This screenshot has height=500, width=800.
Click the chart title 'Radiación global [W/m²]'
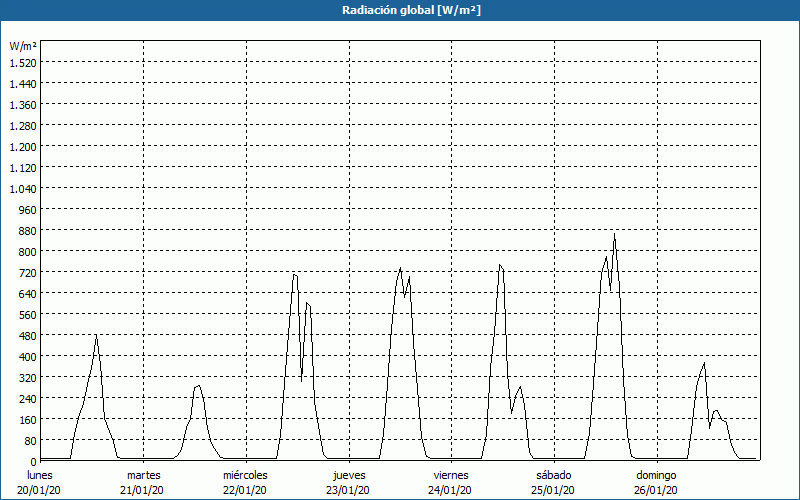point(411,10)
